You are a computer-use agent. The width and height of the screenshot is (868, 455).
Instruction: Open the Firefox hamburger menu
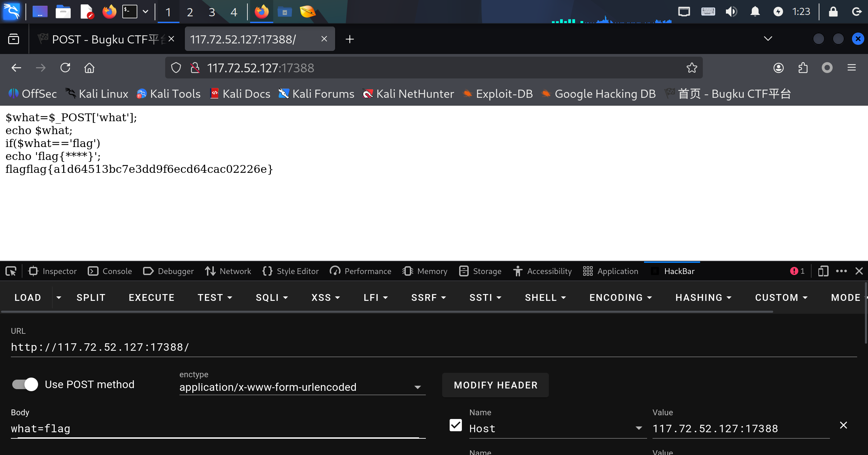pos(851,68)
